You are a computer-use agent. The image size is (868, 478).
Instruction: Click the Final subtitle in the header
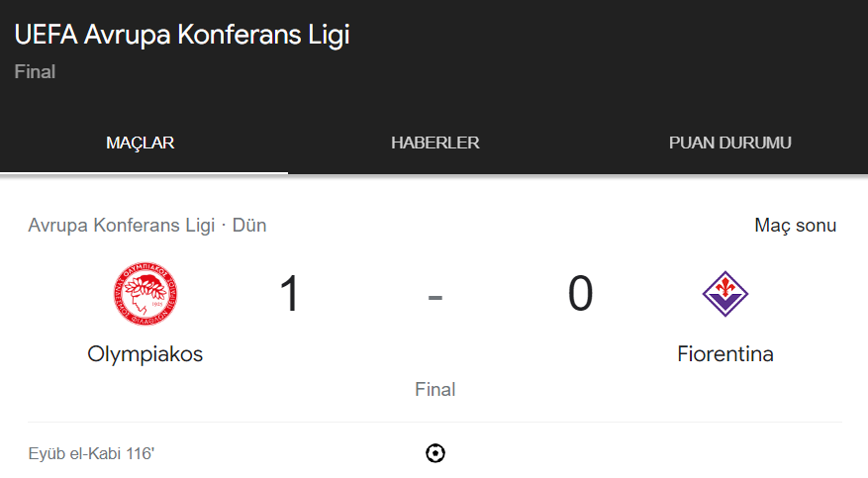point(35,71)
